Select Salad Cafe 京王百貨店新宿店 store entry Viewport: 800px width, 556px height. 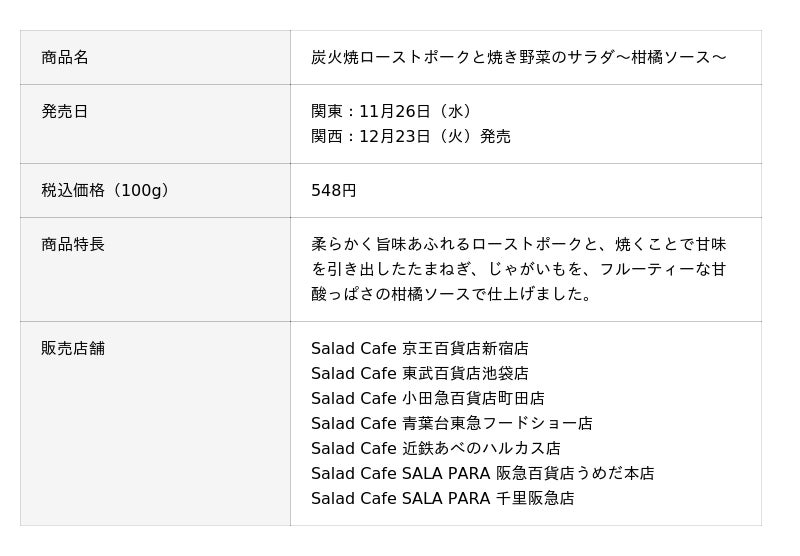pos(419,348)
